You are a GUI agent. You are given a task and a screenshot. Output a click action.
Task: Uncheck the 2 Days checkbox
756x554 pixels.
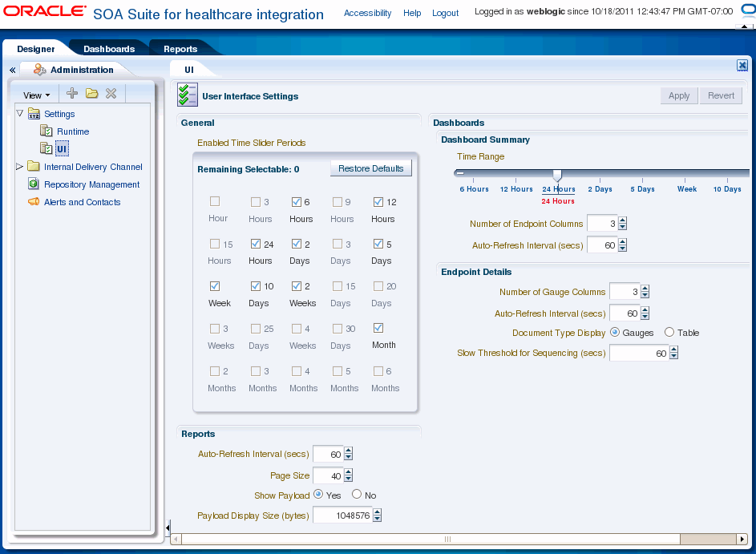pos(296,244)
